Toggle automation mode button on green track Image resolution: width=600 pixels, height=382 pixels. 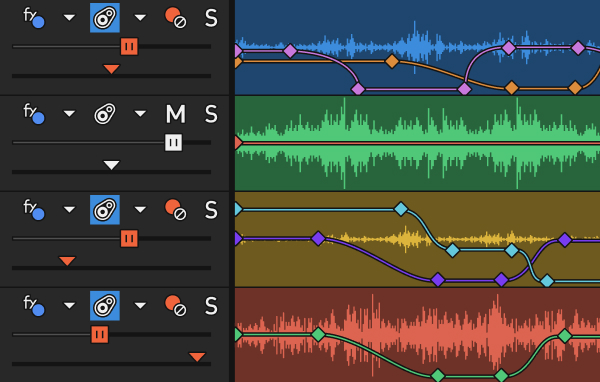(105, 114)
